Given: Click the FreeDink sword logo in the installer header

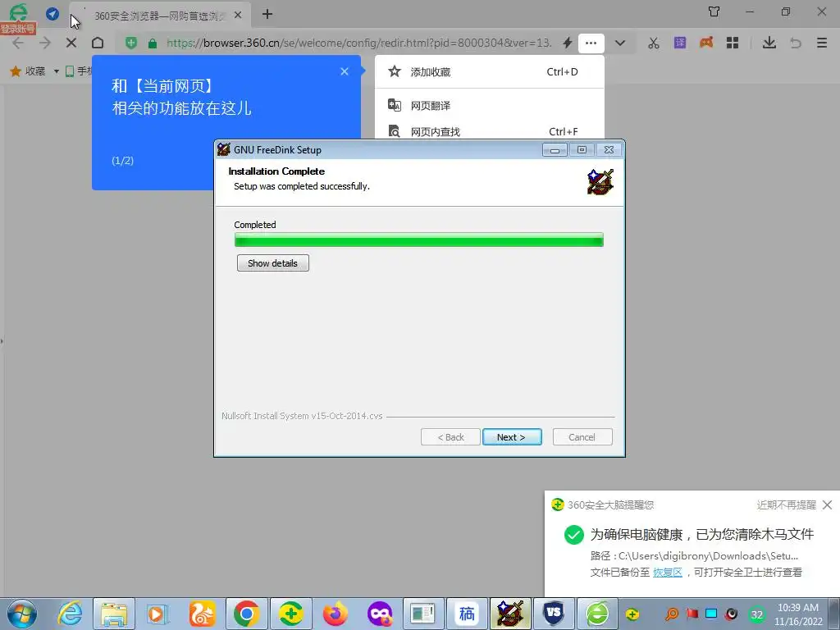Looking at the screenshot, I should point(600,181).
